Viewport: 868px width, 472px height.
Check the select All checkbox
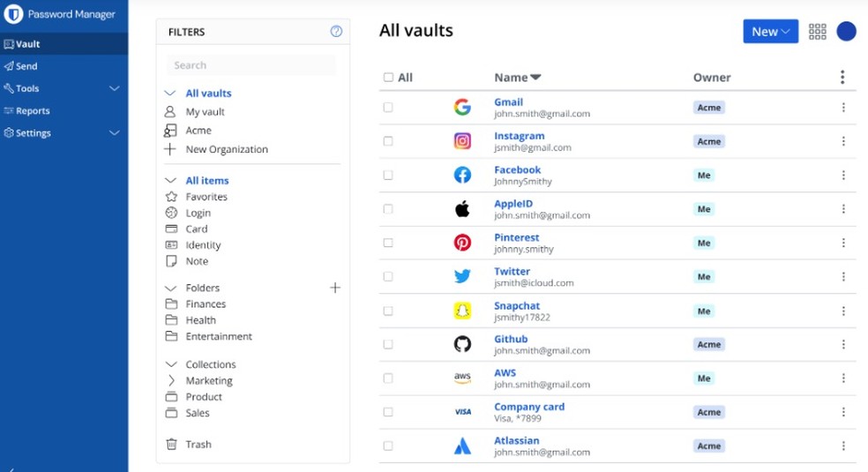[x=388, y=78]
